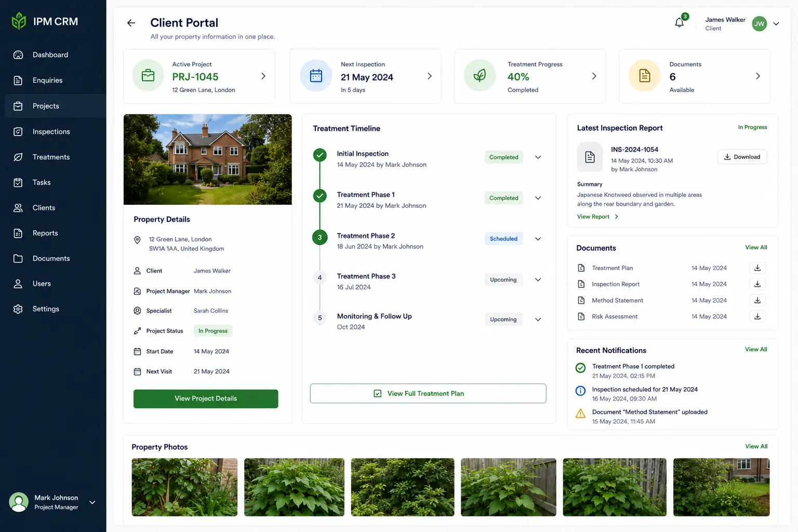798x532 pixels.
Task: Click the Initial Inspection completed checkmark
Action: click(320, 155)
